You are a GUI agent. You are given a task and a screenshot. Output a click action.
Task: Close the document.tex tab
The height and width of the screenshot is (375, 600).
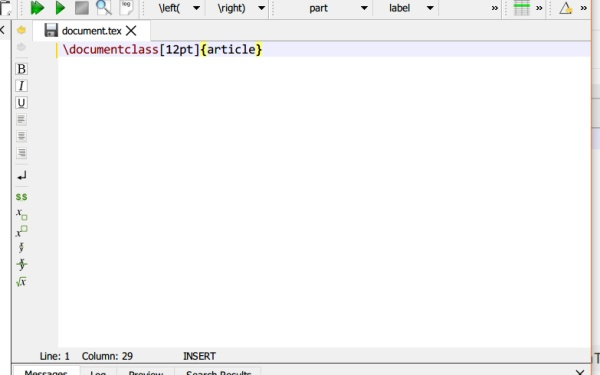click(x=131, y=31)
